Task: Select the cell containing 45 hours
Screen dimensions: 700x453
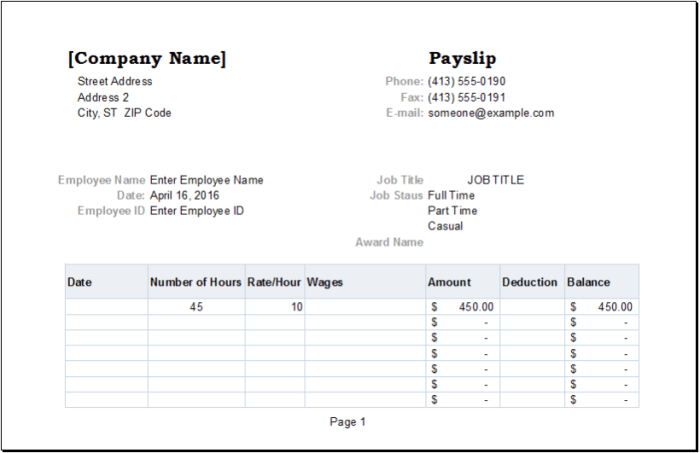Action: coord(196,307)
